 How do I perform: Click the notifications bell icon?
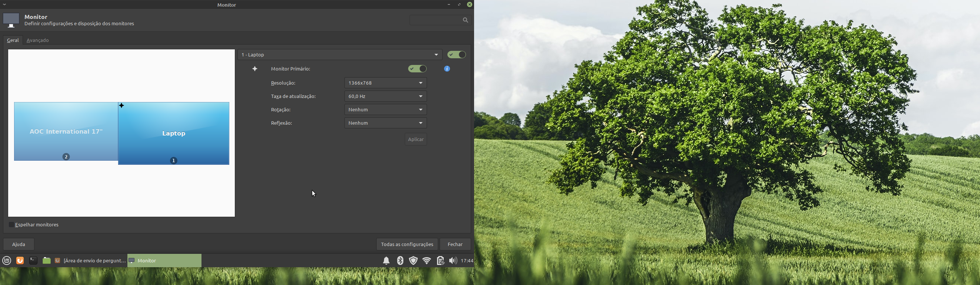coord(386,261)
